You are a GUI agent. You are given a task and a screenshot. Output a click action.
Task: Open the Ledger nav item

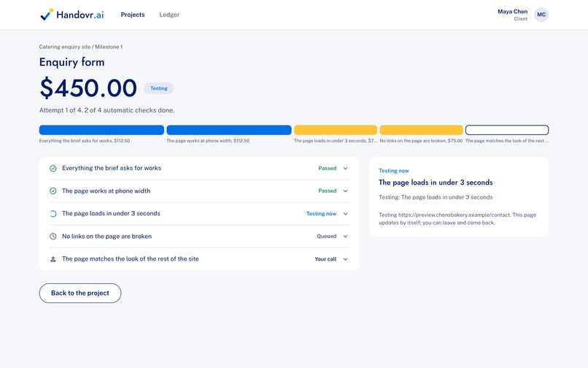(169, 15)
